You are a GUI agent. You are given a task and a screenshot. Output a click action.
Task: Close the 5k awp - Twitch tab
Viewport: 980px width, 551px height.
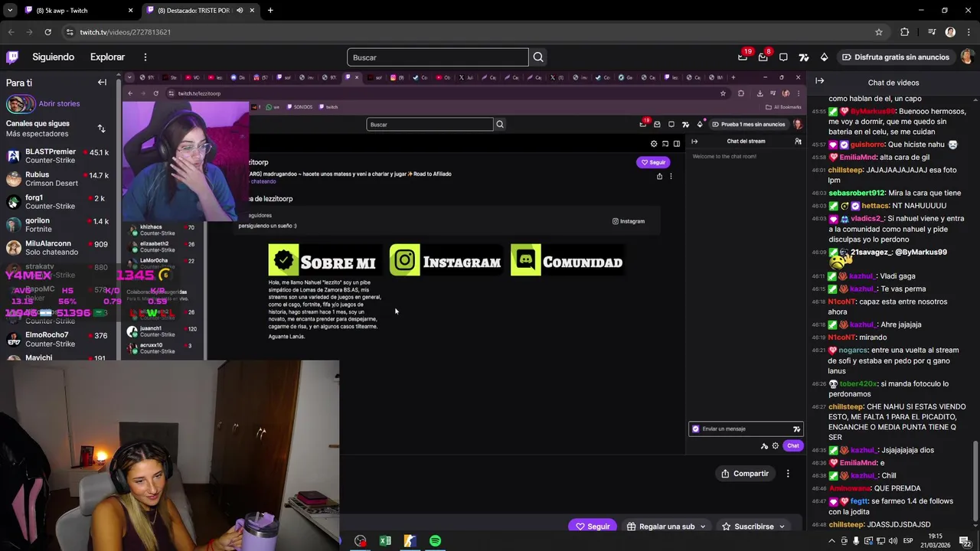tap(130, 11)
